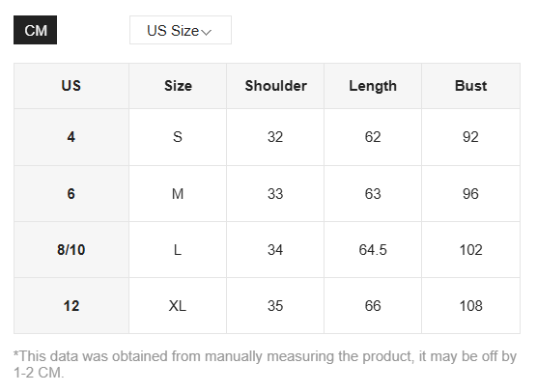
Task: Click the Bust column header
Action: 471,86
